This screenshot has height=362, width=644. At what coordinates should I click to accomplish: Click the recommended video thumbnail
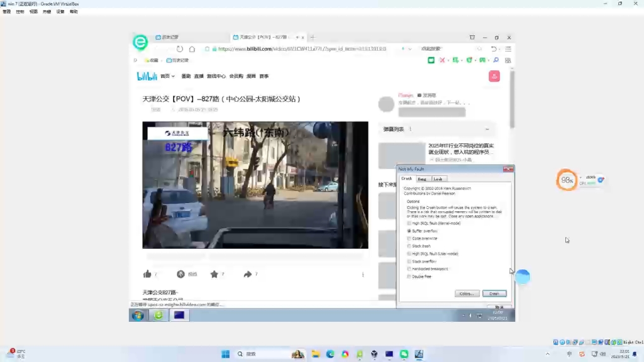click(401, 156)
